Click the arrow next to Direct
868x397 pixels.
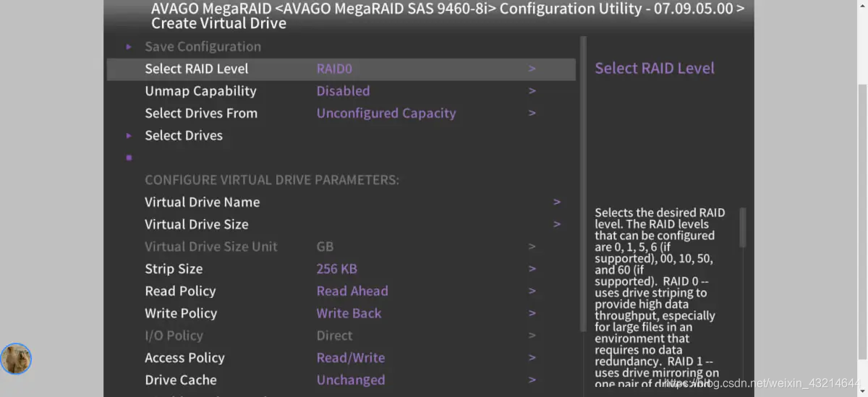pyautogui.click(x=532, y=336)
